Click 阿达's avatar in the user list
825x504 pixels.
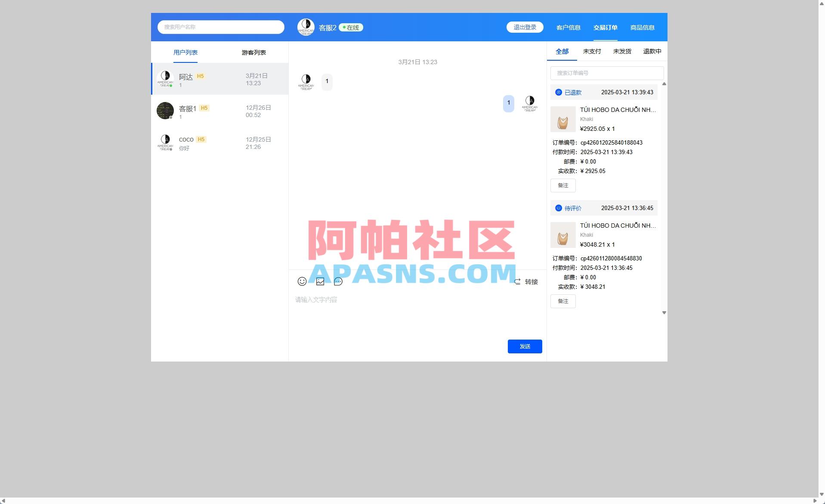[165, 79]
